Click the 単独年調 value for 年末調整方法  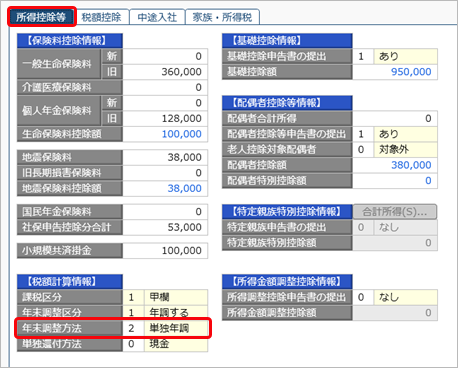point(176,328)
